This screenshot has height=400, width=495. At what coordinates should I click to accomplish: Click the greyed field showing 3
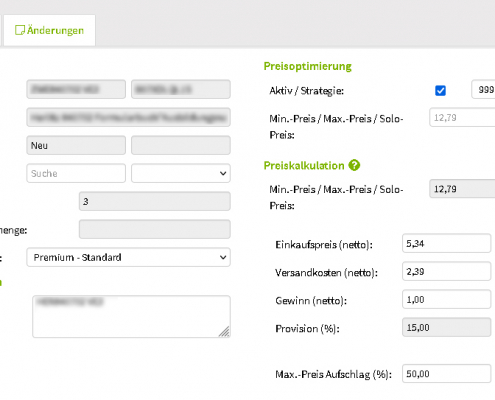[x=155, y=201]
